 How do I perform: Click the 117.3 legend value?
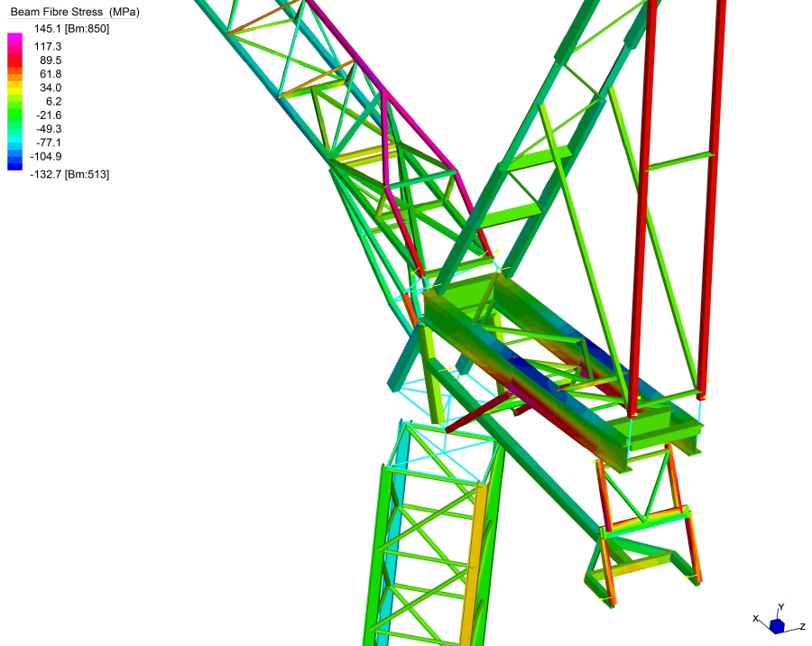(x=47, y=46)
